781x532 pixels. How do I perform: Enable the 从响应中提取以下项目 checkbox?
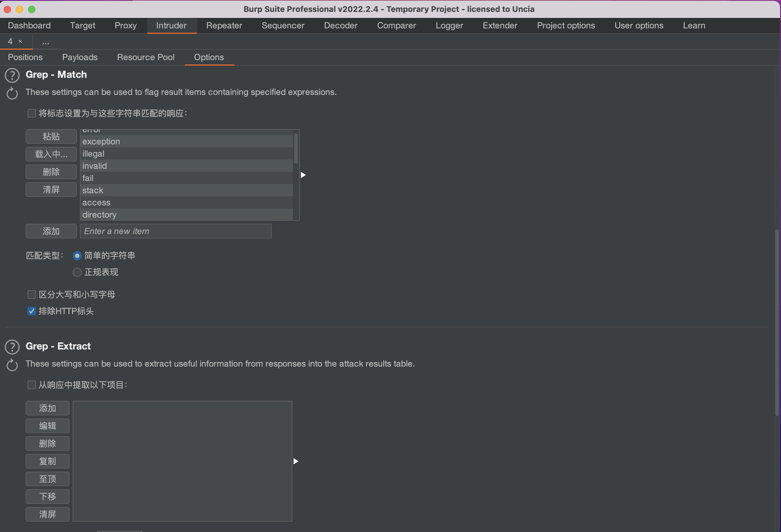click(x=31, y=385)
